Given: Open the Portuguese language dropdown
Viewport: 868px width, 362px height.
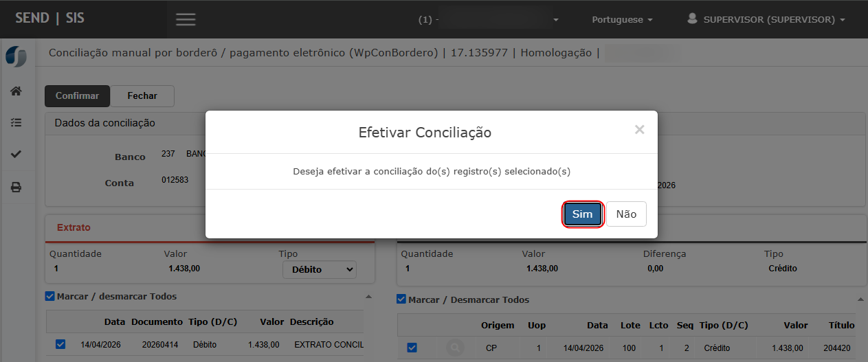Looking at the screenshot, I should pos(622,20).
